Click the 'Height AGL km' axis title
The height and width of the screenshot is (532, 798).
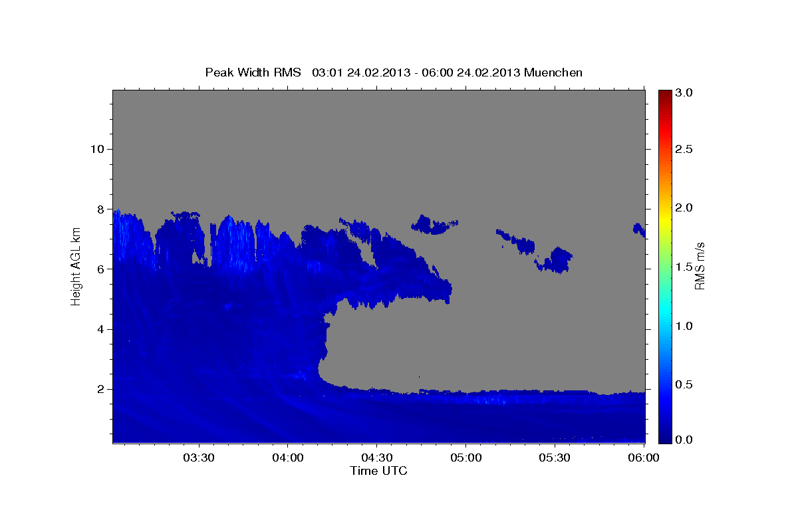pyautogui.click(x=76, y=266)
